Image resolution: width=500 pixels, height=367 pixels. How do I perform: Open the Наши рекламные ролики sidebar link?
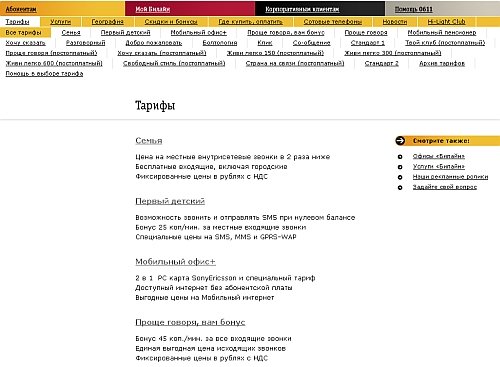[x=450, y=177]
